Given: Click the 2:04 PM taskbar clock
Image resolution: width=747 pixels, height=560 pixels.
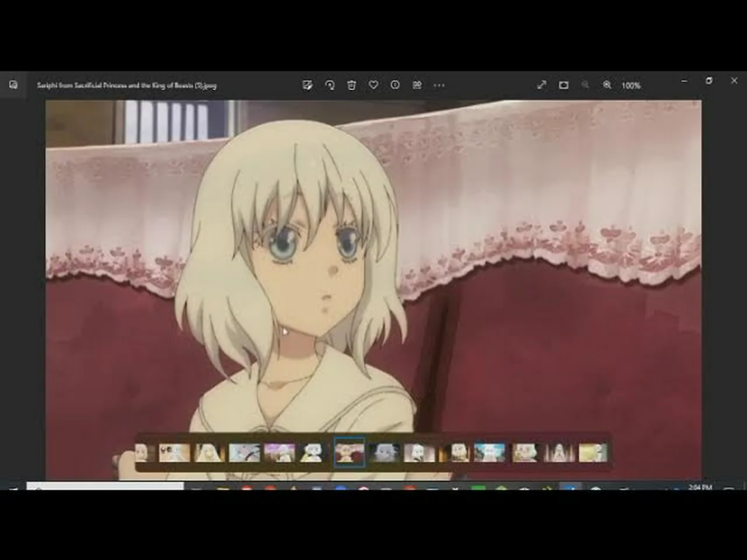Looking at the screenshot, I should [x=700, y=487].
